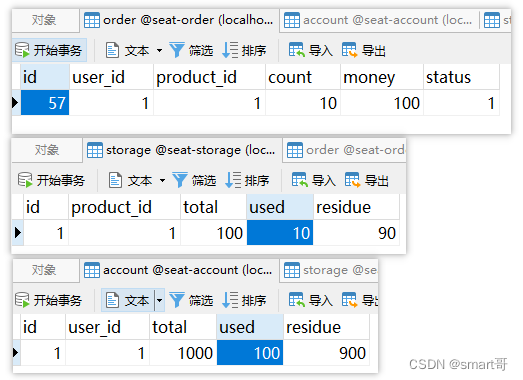The image size is (523, 380).
Task: Click the 导入 label in storage window
Action: pyautogui.click(x=324, y=181)
